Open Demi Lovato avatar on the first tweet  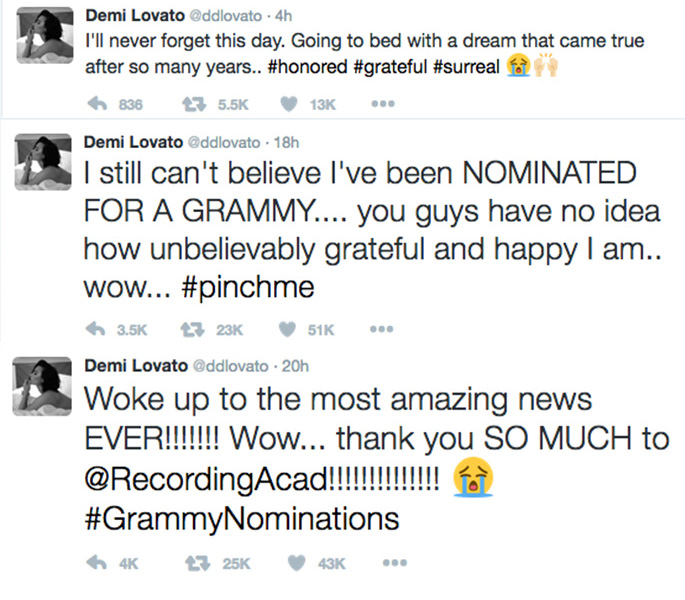45,35
